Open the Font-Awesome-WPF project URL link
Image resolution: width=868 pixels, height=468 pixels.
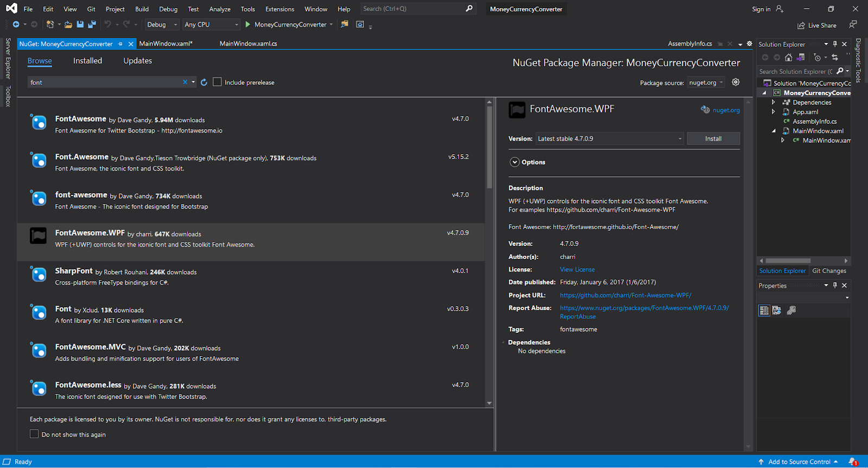tap(626, 295)
